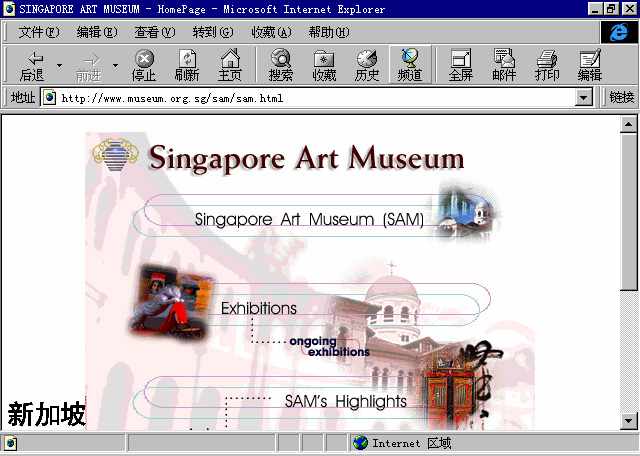Open the SAM's Highlights link

(x=345, y=401)
